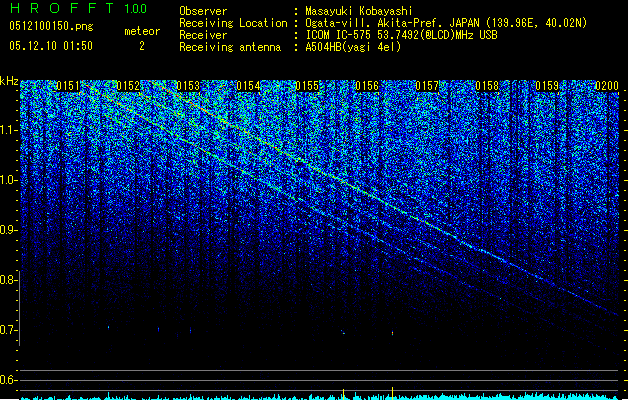Click the 0157 time marker
Viewport: 629px width, 400px height.
(x=427, y=86)
